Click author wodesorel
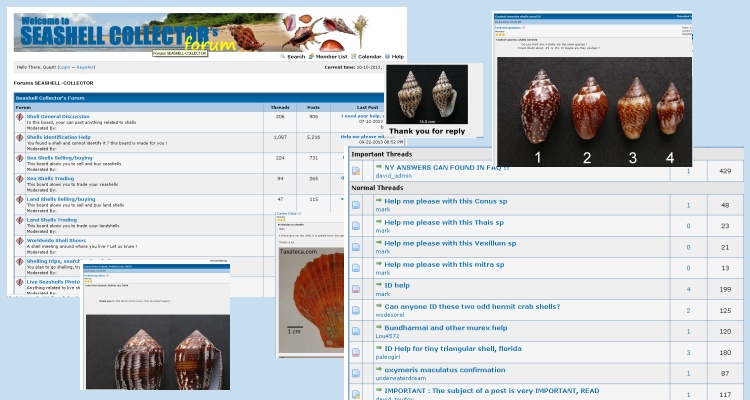The height and width of the screenshot is (400, 750). tap(390, 315)
